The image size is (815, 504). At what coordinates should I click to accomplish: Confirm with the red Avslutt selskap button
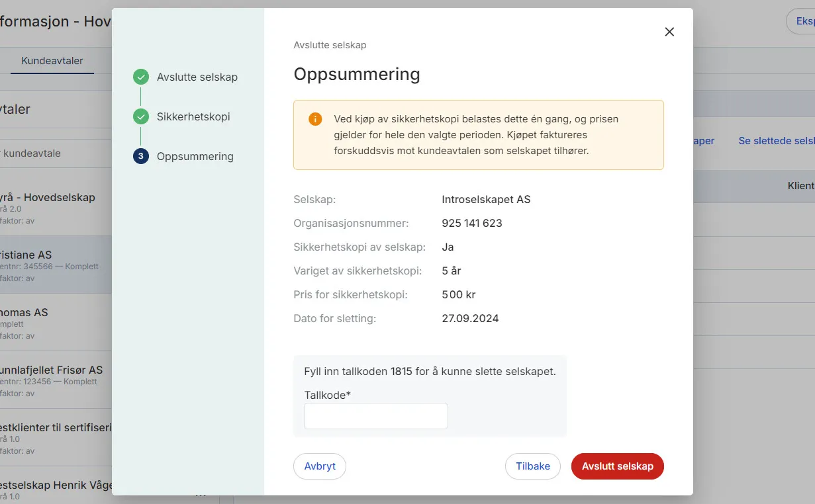pos(618,466)
